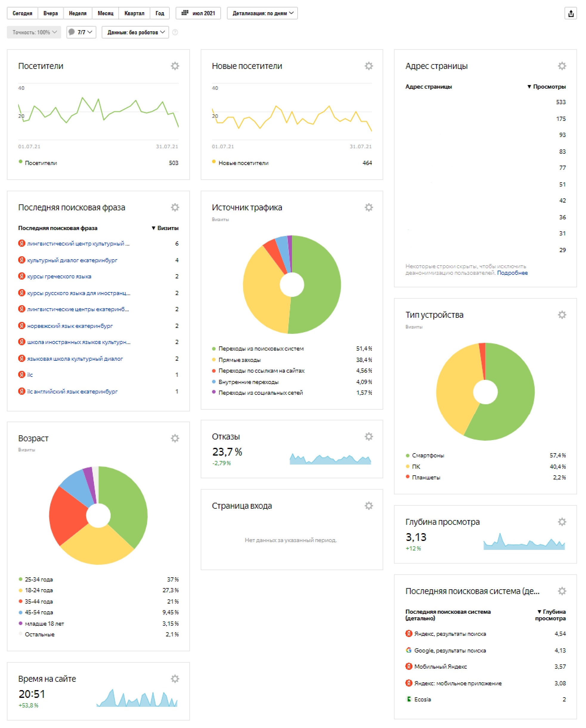Viewport: 586px width, 728px height.
Task: Sort by 'Просмотры' column in Адрес страницы
Action: tap(547, 87)
